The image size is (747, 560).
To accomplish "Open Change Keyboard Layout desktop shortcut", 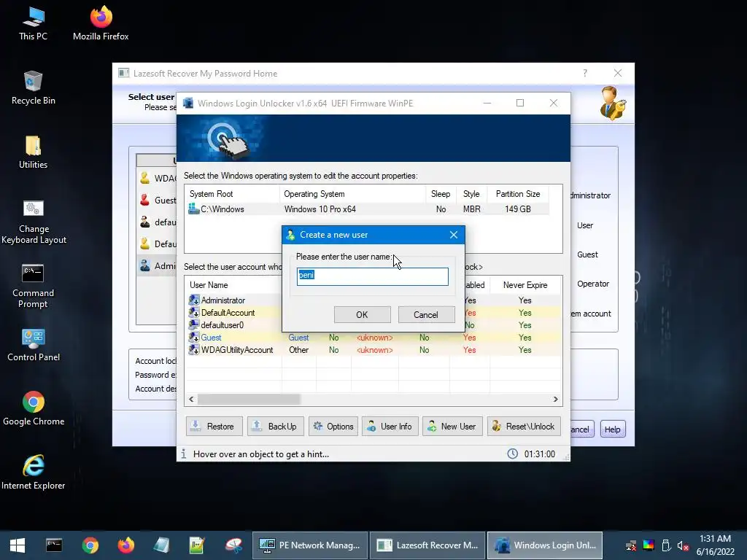I will click(34, 222).
